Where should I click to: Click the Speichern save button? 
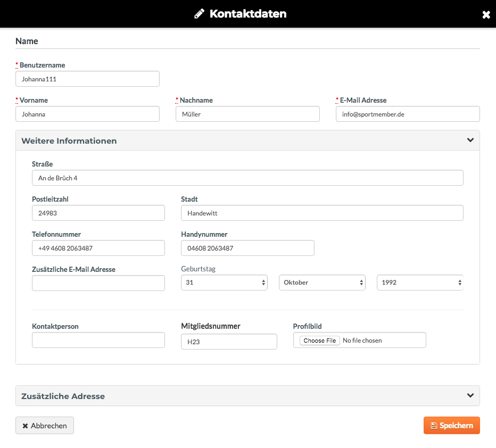[452, 425]
